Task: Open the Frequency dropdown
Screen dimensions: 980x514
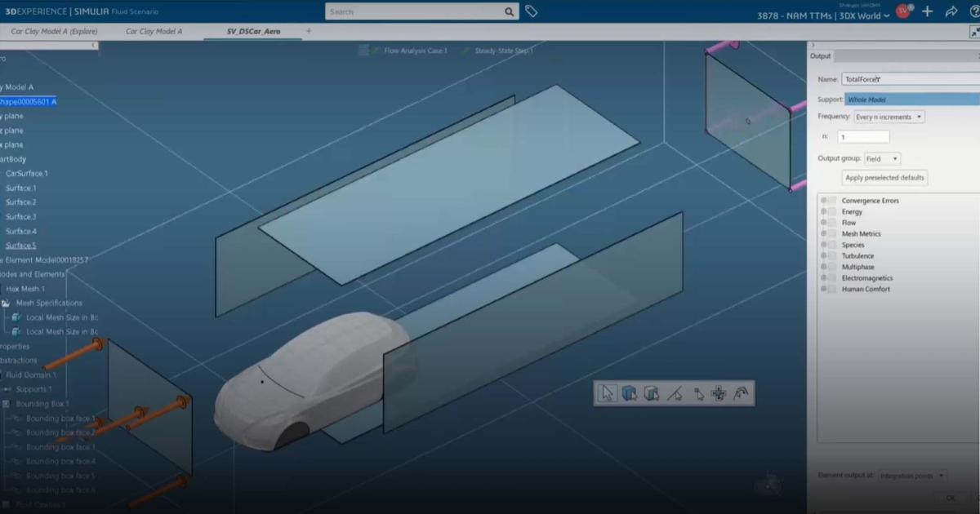Action: pyautogui.click(x=889, y=117)
